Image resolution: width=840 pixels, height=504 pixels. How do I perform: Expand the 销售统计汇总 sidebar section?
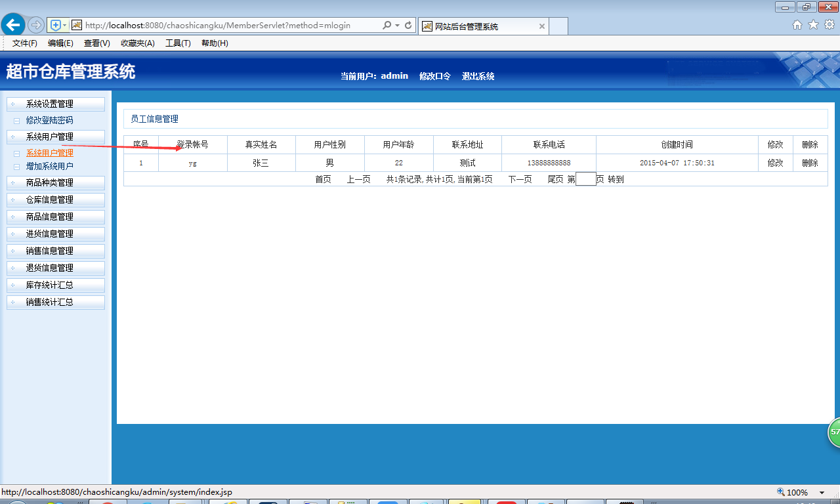point(55,302)
